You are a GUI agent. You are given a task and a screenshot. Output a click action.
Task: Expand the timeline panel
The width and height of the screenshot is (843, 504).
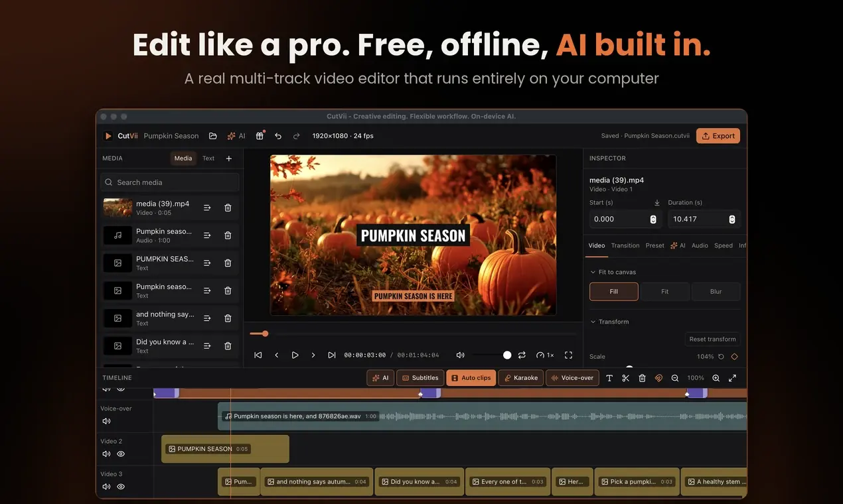[733, 378]
